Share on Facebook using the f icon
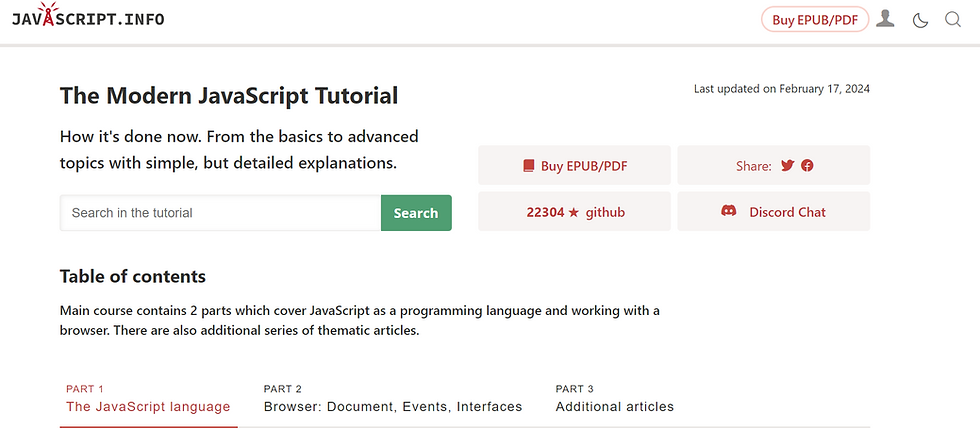This screenshot has height=428, width=980. tap(808, 166)
